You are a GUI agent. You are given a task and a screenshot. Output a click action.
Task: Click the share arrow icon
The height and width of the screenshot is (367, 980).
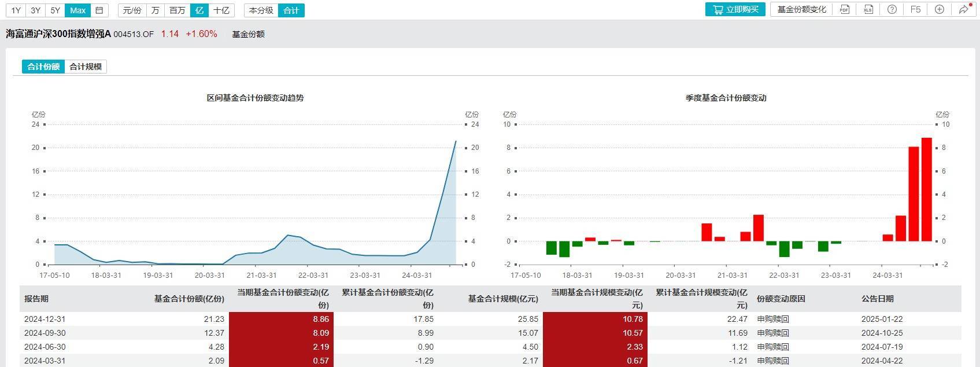pos(963,10)
